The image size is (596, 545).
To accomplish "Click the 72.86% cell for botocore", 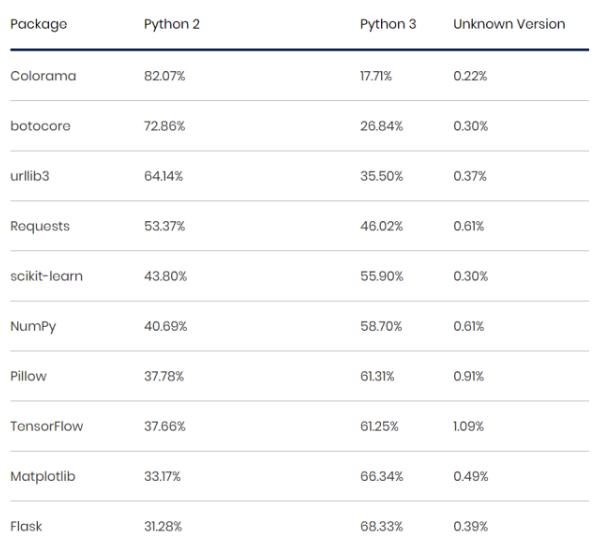I will pyautogui.click(x=165, y=126).
